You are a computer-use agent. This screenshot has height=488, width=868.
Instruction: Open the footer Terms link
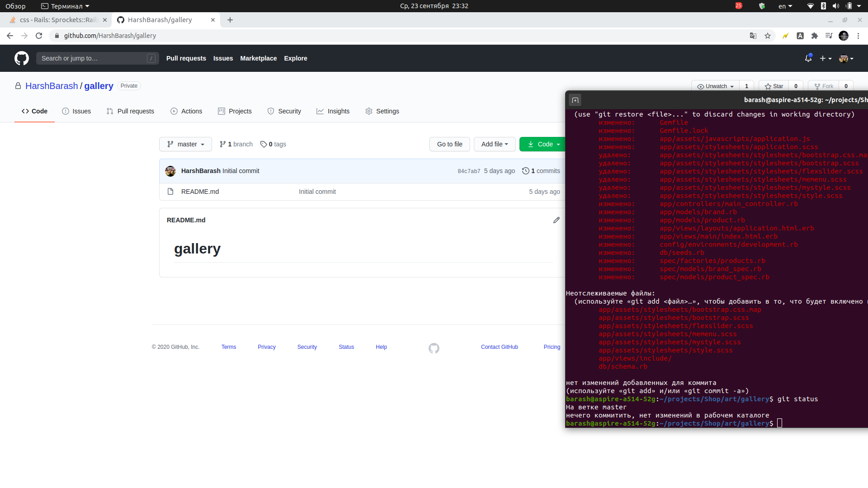(x=229, y=347)
